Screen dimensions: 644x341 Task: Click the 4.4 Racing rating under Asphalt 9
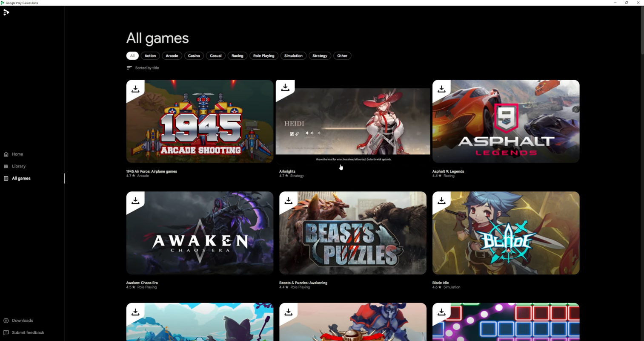(x=444, y=176)
